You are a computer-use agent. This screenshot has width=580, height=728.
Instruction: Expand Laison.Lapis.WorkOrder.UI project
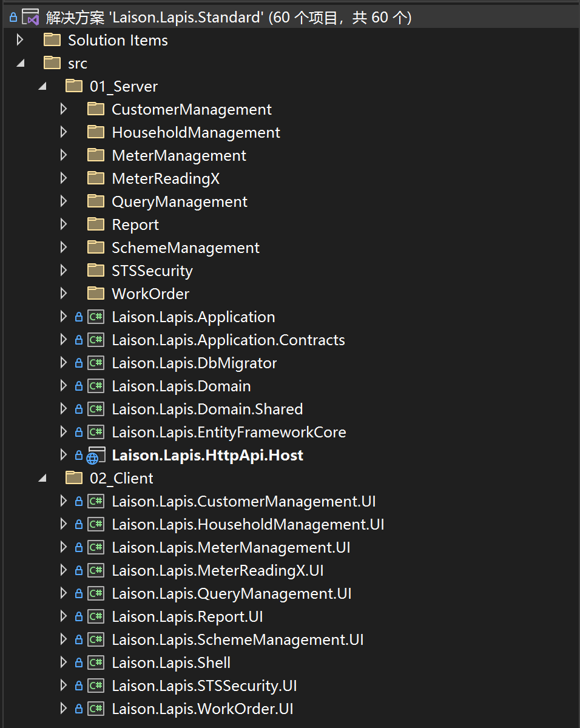coord(64,709)
